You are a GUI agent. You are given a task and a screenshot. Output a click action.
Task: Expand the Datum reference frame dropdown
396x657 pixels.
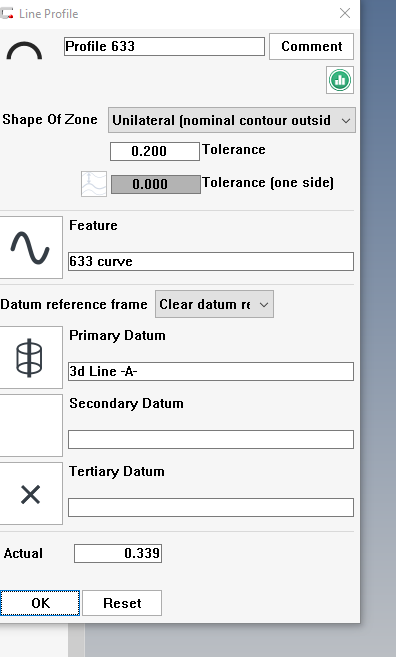pyautogui.click(x=214, y=304)
